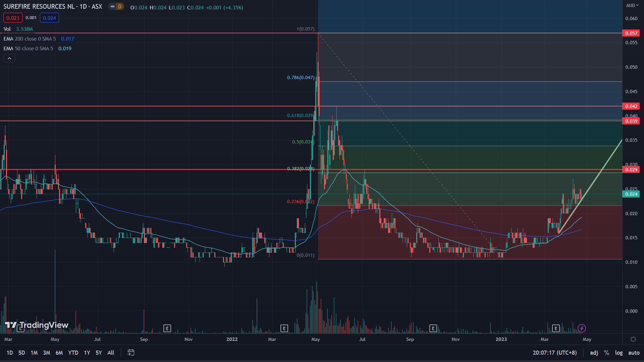Select the 5Y time range
The height and width of the screenshot is (362, 644).
pos(99,353)
